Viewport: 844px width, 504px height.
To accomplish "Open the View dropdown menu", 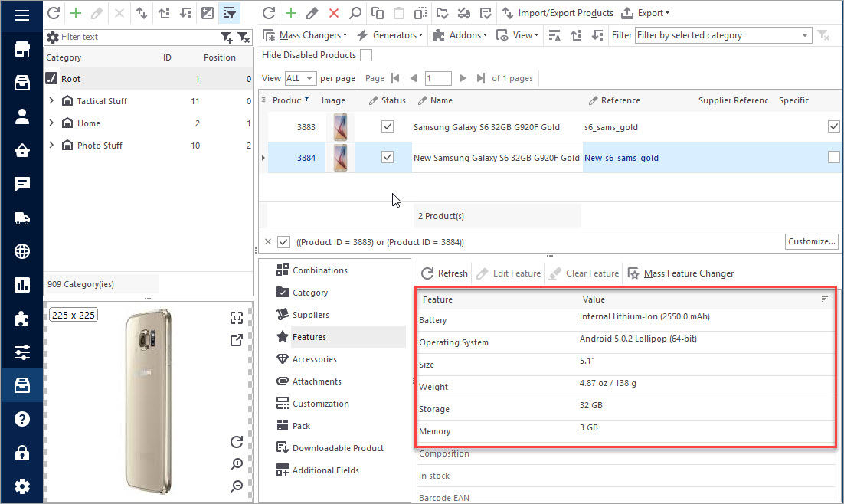I will click(518, 35).
